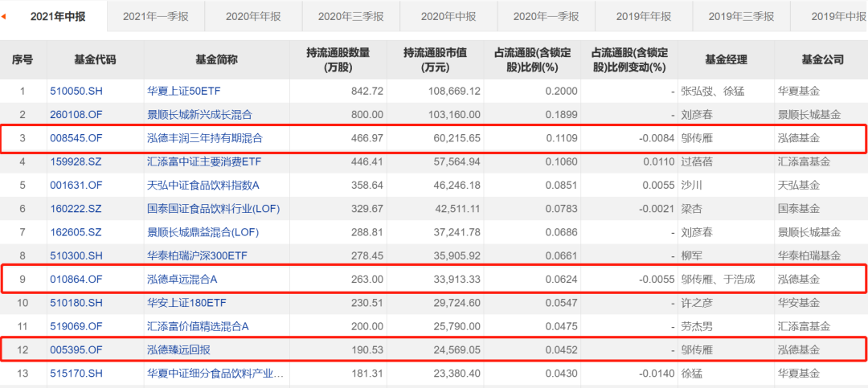This screenshot has width=868, height=388.
Task: Open the 景顺长城鼎益混合(LOF) fund link
Action: click(x=203, y=232)
